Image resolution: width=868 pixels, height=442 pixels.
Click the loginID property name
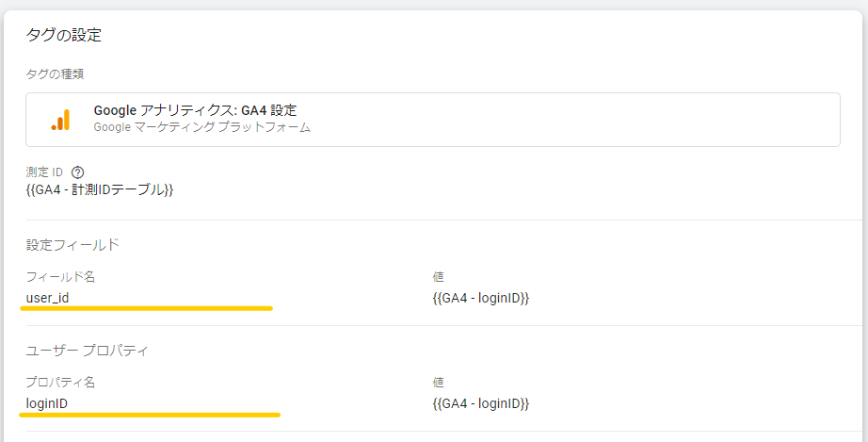pyautogui.click(x=47, y=403)
